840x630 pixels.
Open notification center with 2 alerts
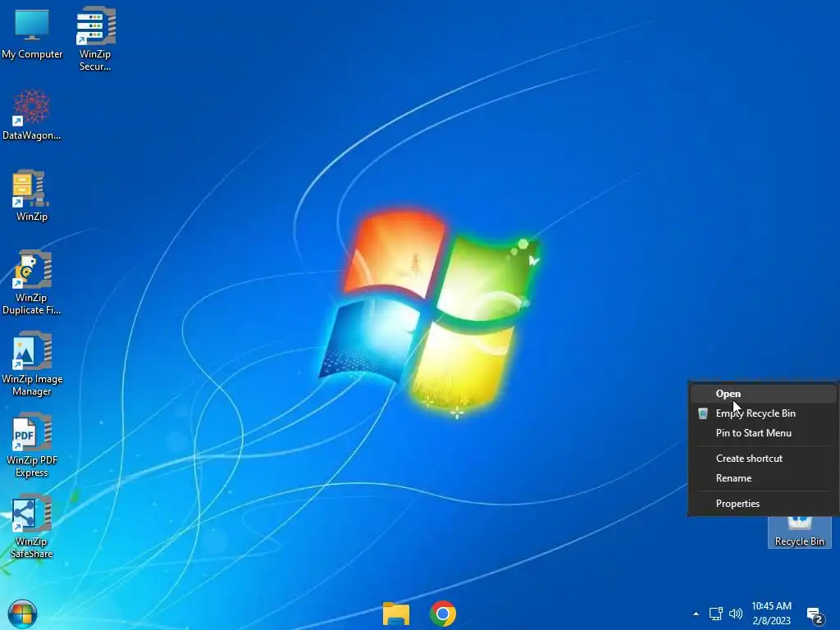(x=815, y=615)
